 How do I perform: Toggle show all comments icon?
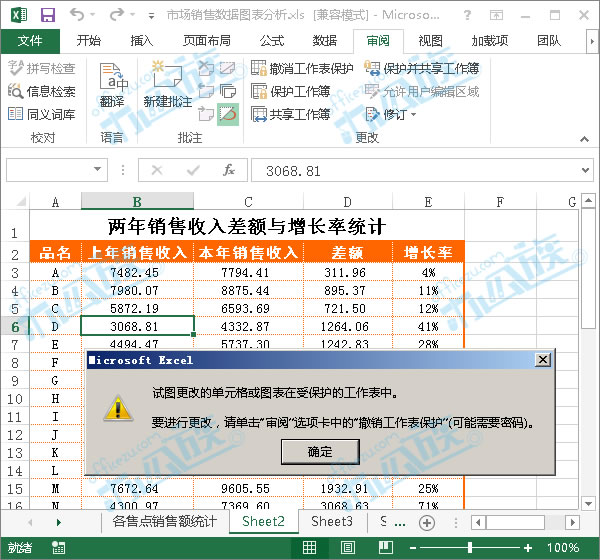coord(228,91)
